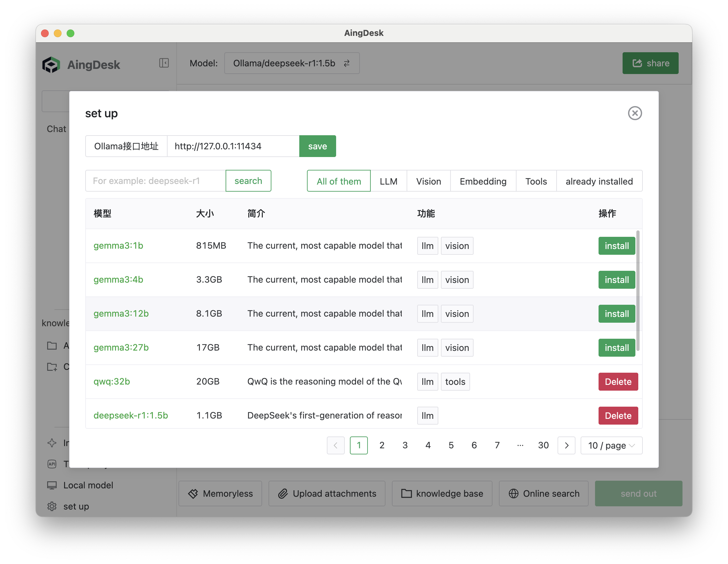
Task: Click the API interface icon in the sidebar
Action: pos(52,464)
